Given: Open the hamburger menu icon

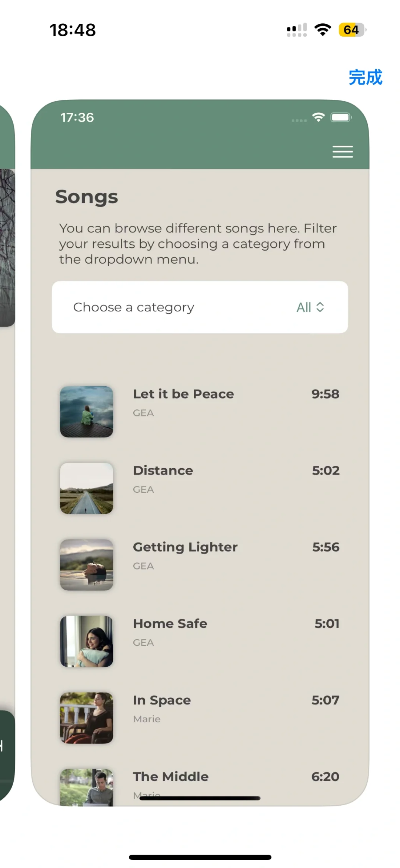Looking at the screenshot, I should coord(343,152).
